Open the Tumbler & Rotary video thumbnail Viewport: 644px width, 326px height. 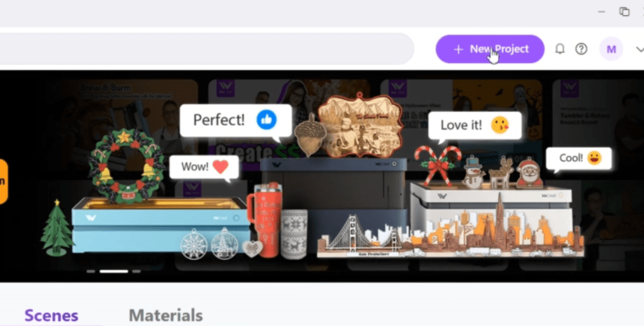coord(598,123)
